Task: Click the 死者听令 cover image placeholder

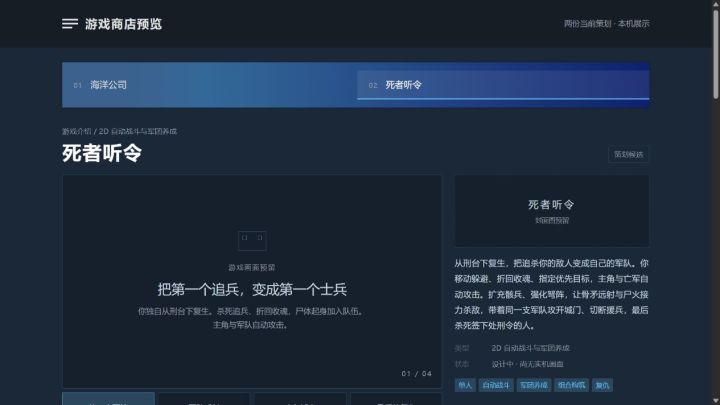Action: (551, 211)
